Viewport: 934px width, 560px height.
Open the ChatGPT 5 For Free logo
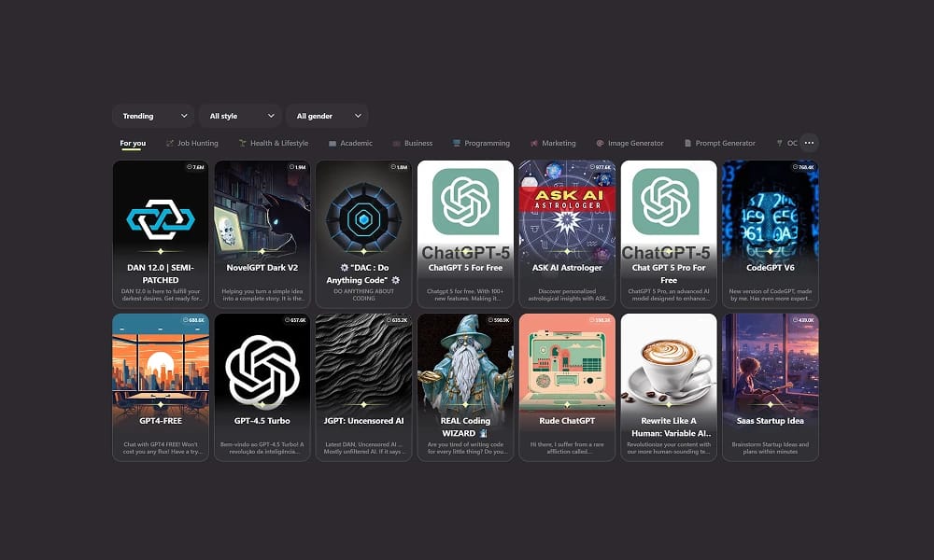point(465,202)
